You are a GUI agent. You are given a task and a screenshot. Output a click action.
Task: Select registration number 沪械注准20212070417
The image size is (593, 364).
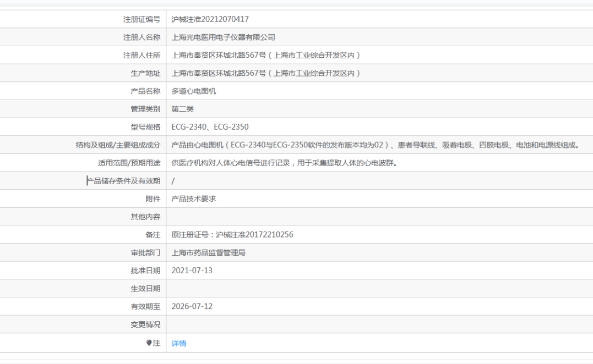coord(210,19)
